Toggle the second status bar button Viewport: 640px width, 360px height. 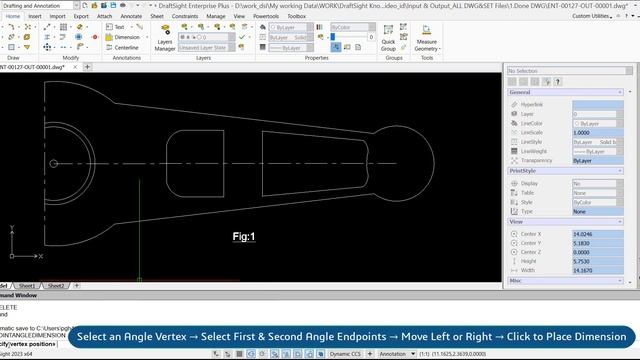[228, 354]
